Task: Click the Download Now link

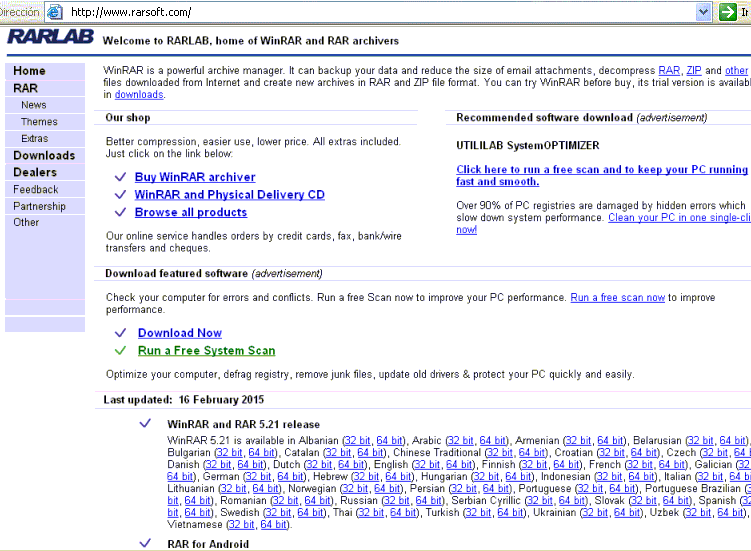Action: [x=180, y=333]
